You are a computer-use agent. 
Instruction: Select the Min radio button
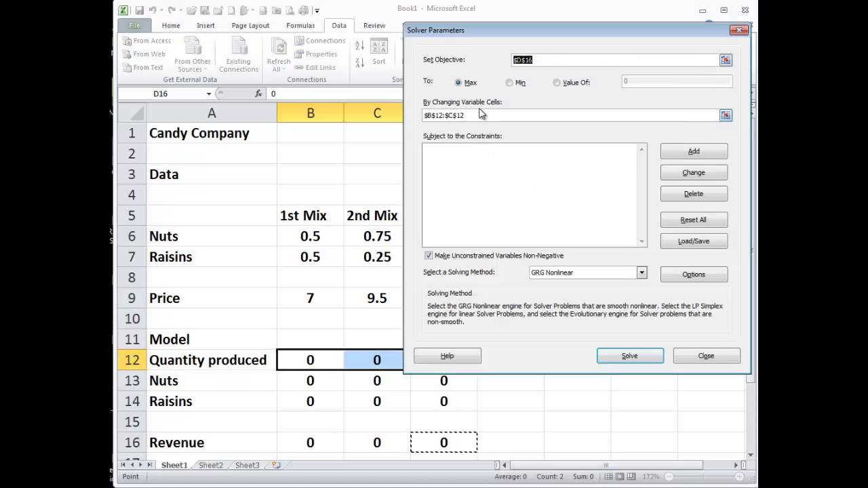pos(509,83)
